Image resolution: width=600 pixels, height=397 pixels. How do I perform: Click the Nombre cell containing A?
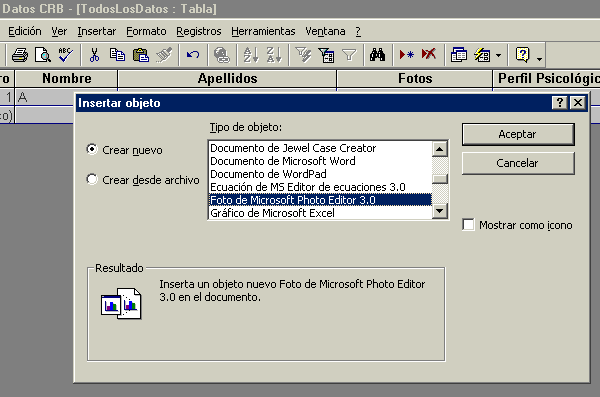45,97
